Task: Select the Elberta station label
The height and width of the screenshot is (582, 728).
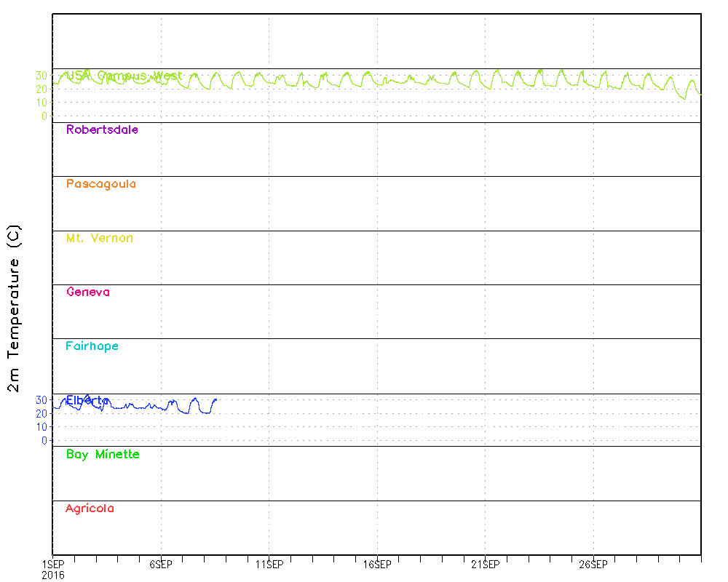Action: pyautogui.click(x=87, y=400)
